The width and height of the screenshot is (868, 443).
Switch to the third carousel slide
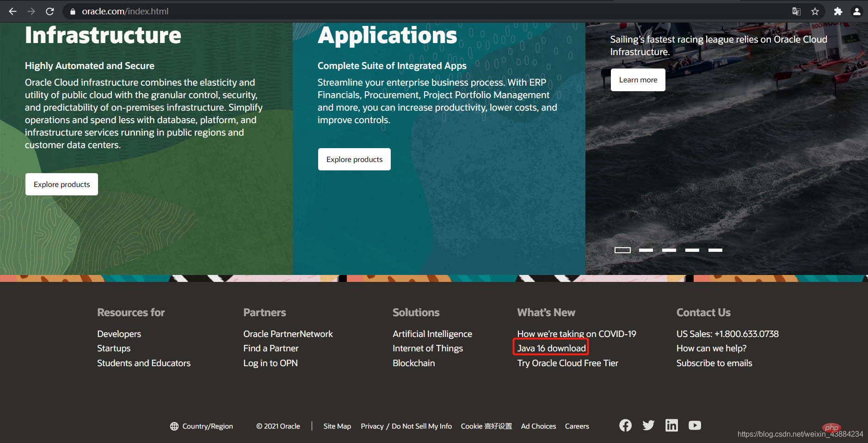point(669,250)
